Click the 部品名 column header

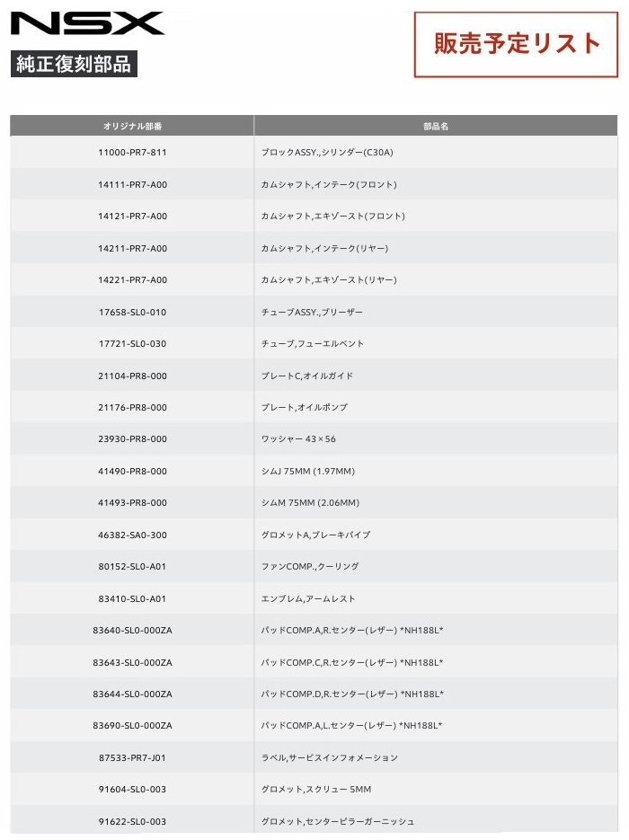point(436,127)
